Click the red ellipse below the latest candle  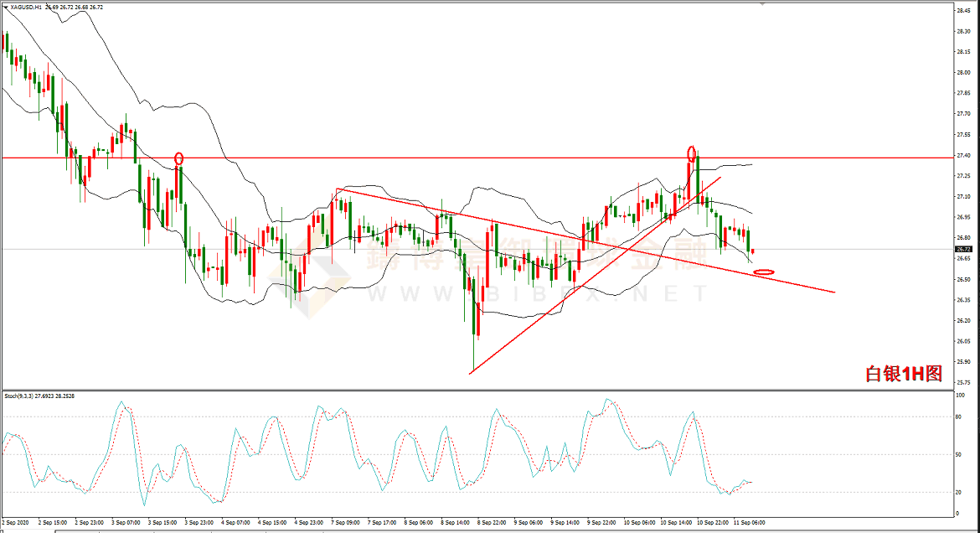[763, 272]
